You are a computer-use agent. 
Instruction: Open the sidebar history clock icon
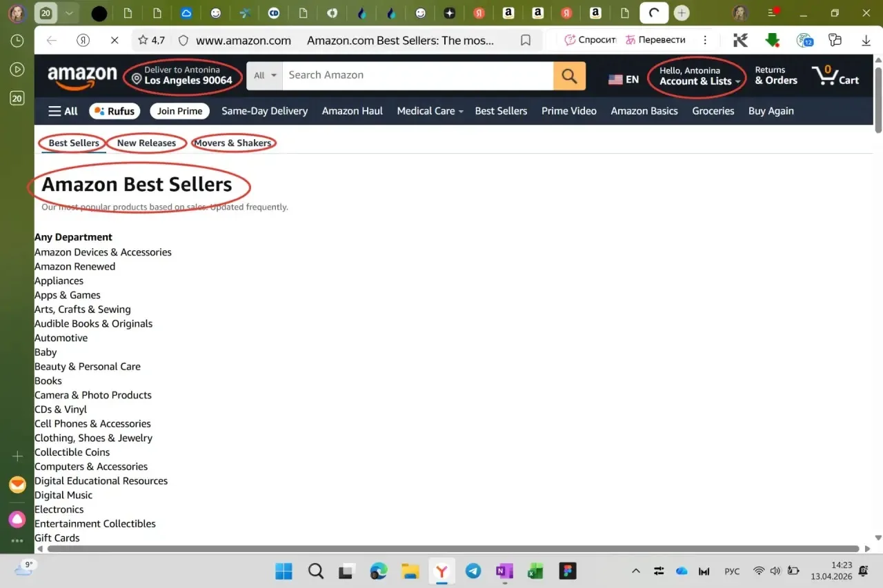17,41
